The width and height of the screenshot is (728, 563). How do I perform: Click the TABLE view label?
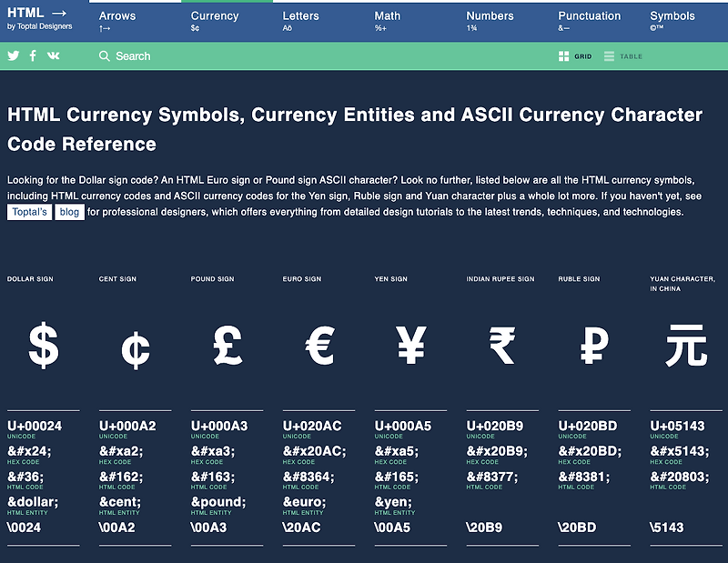(x=631, y=56)
